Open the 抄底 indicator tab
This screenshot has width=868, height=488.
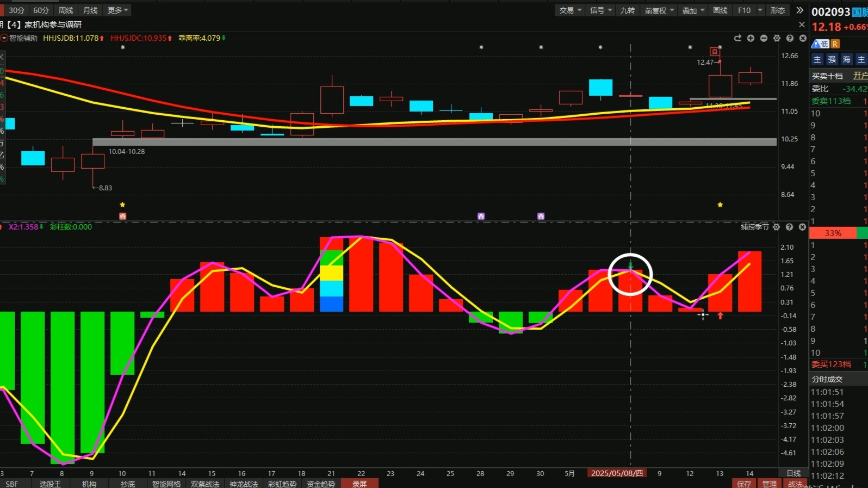point(128,484)
